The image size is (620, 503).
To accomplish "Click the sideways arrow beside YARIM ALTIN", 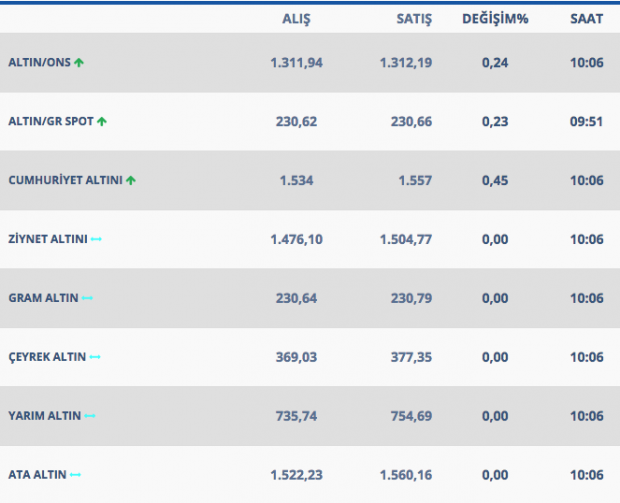I will 90,416.
